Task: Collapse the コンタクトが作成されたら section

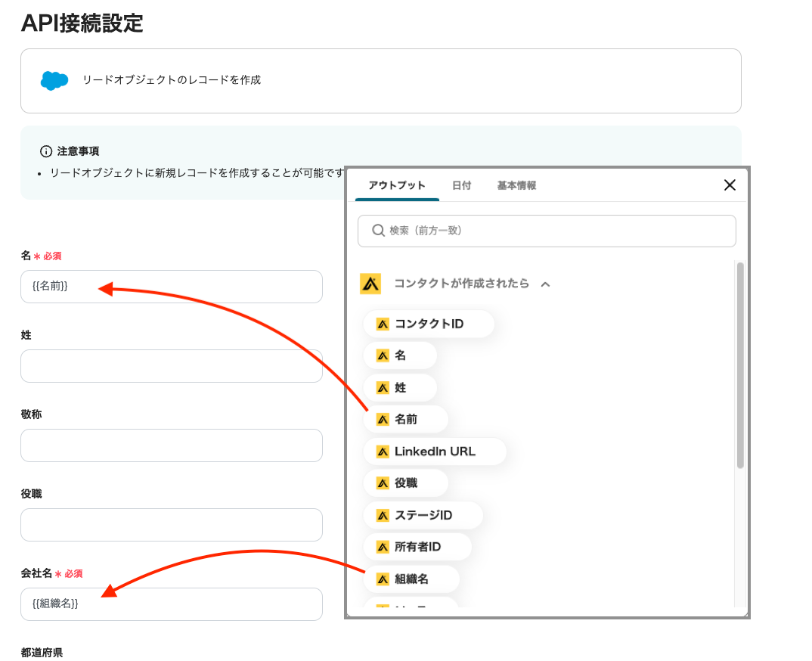Action: pos(545,284)
